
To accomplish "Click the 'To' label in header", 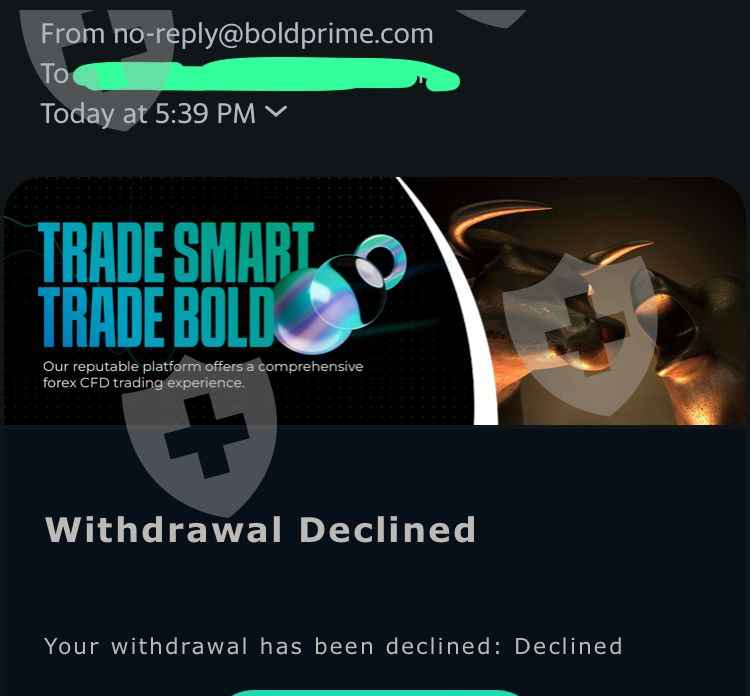I will (55, 74).
